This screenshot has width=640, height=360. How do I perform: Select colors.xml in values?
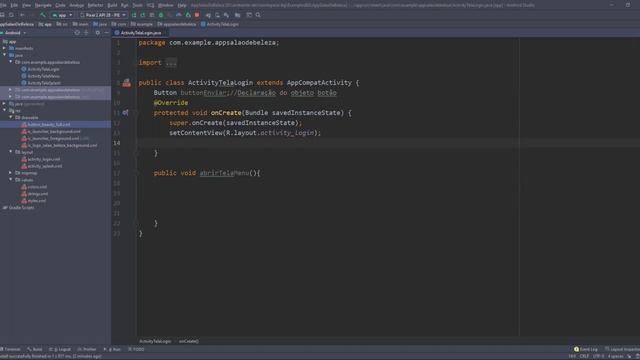click(34, 187)
